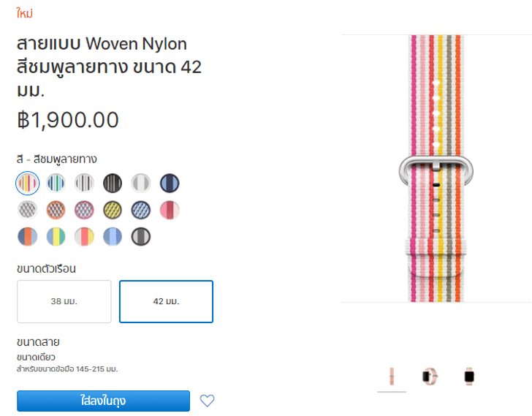Viewport: 532px width, 416px height.
Task: Select the black stripe band swatch
Action: tap(113, 184)
